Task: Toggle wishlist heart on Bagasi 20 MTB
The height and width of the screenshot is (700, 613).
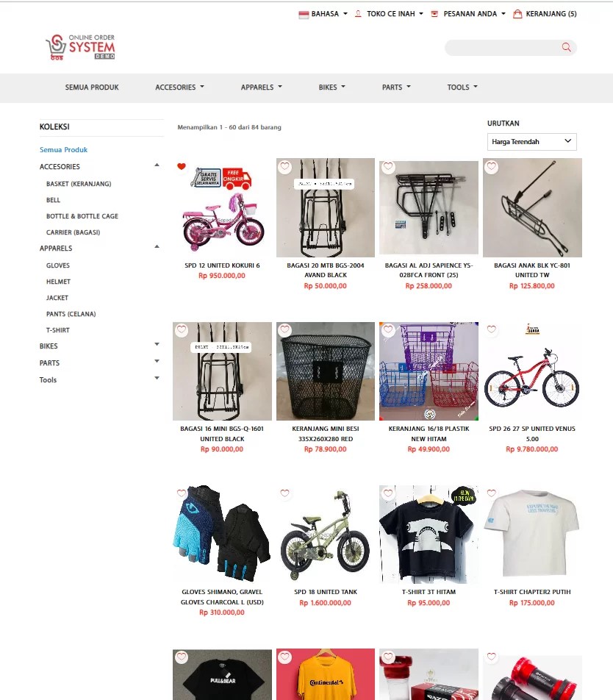Action: [x=284, y=166]
